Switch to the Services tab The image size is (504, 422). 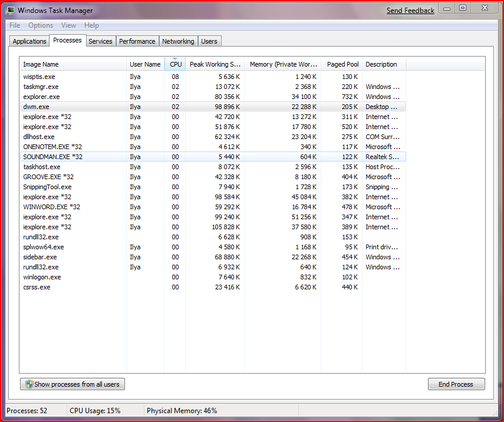tap(100, 41)
